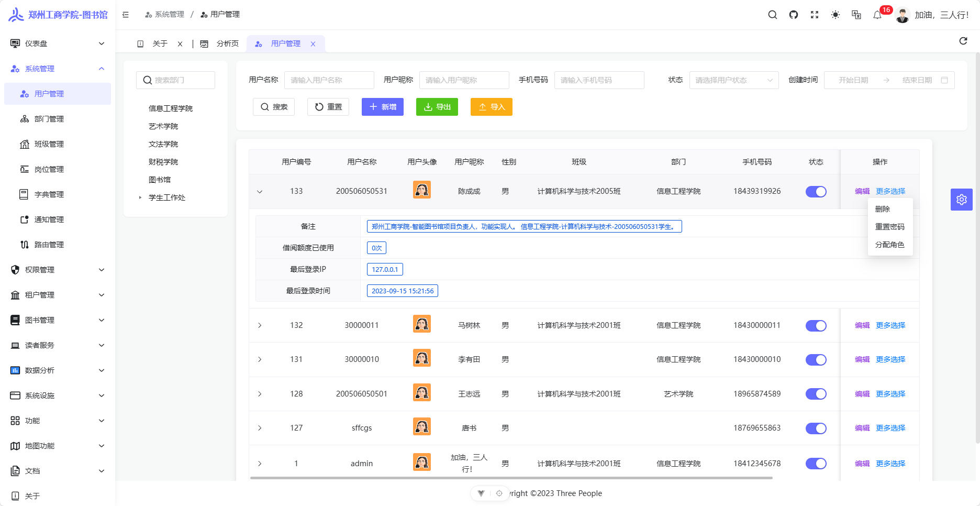Expand row details for user 132
Viewport: 980px width, 506px height.
(260, 325)
